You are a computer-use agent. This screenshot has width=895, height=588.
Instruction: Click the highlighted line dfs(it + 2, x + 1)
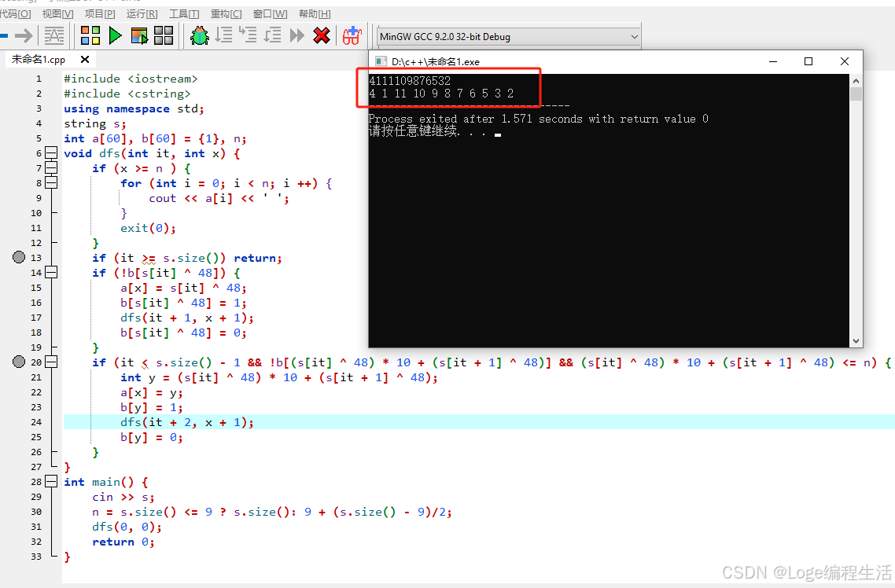[x=186, y=422]
